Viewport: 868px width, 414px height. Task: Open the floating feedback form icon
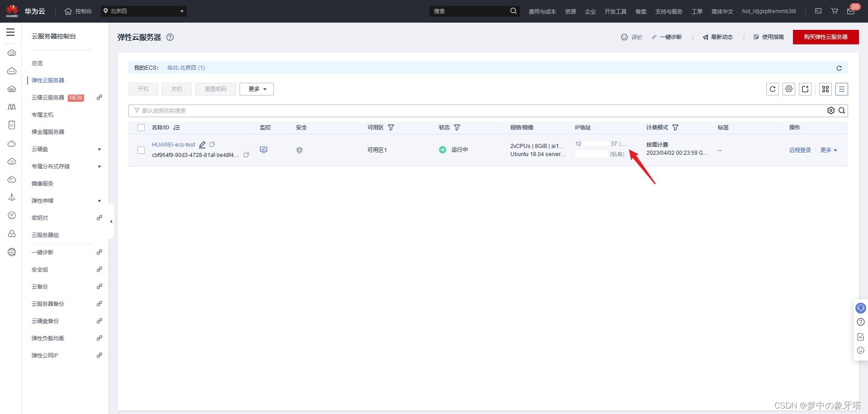pos(861,337)
